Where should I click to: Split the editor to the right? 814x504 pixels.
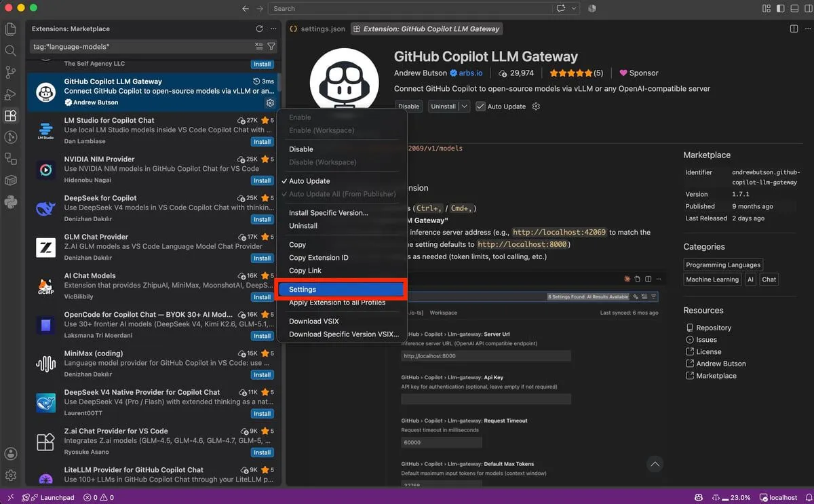click(794, 29)
